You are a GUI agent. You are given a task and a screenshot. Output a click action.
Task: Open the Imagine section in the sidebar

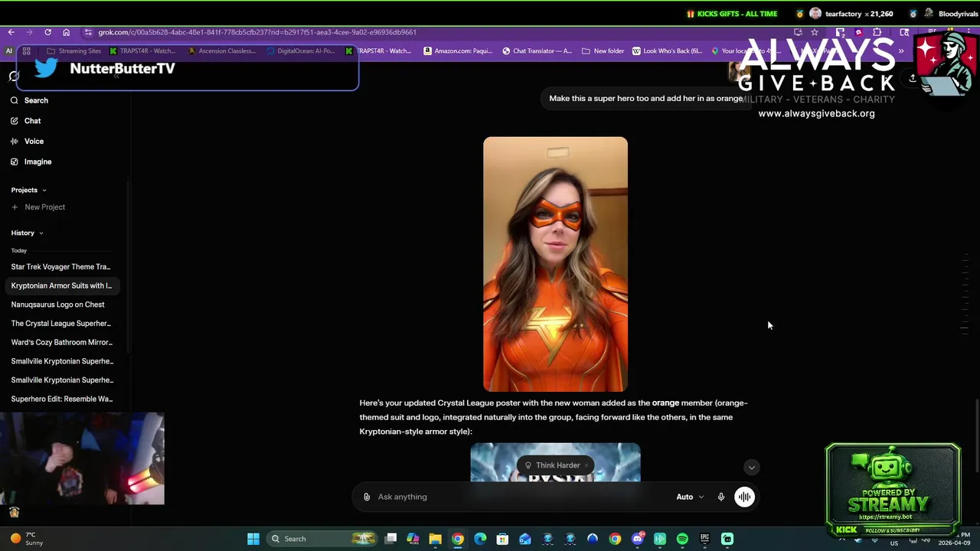click(x=32, y=161)
